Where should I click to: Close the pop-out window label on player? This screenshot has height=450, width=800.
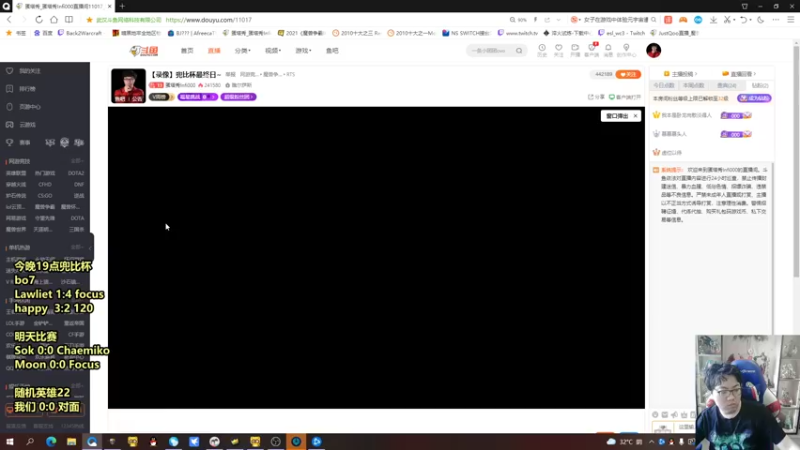click(x=636, y=116)
